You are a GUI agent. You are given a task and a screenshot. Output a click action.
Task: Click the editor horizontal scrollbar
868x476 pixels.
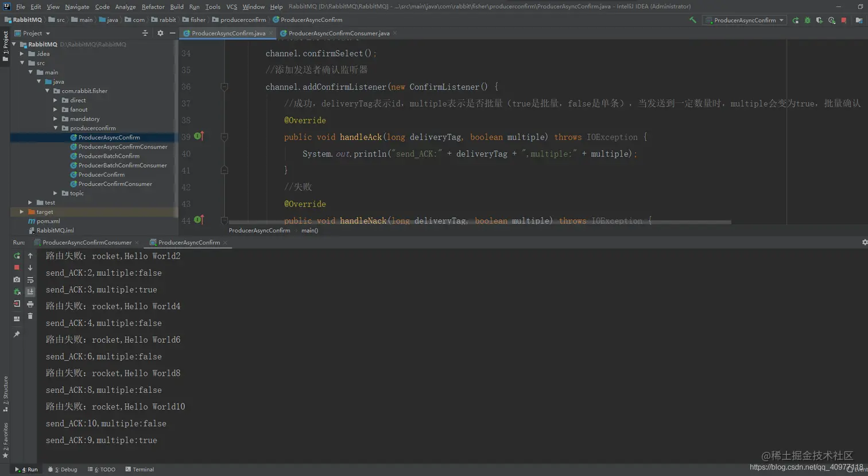pyautogui.click(x=480, y=222)
